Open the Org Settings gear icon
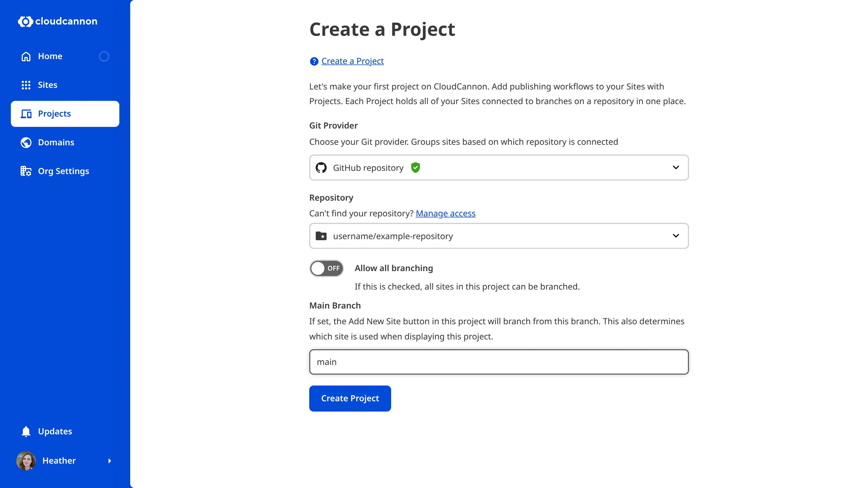Screen dimensions: 868x488 [26, 171]
